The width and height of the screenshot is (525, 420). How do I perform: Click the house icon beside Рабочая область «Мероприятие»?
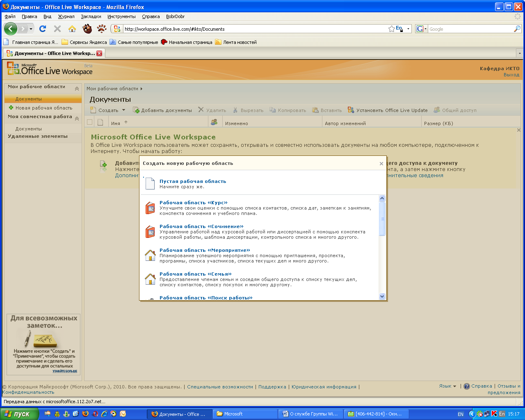click(150, 255)
